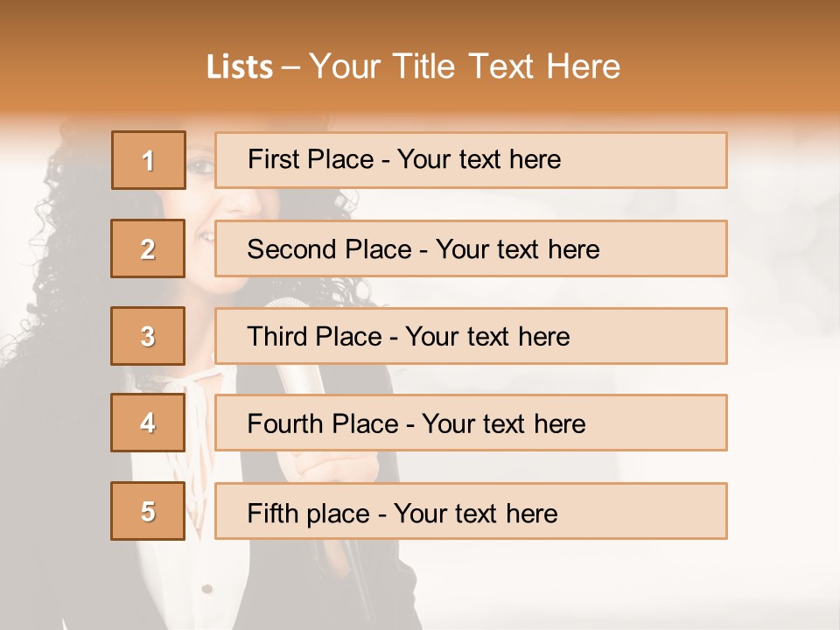Select the number 4 box
This screenshot has height=630, width=840.
[148, 423]
